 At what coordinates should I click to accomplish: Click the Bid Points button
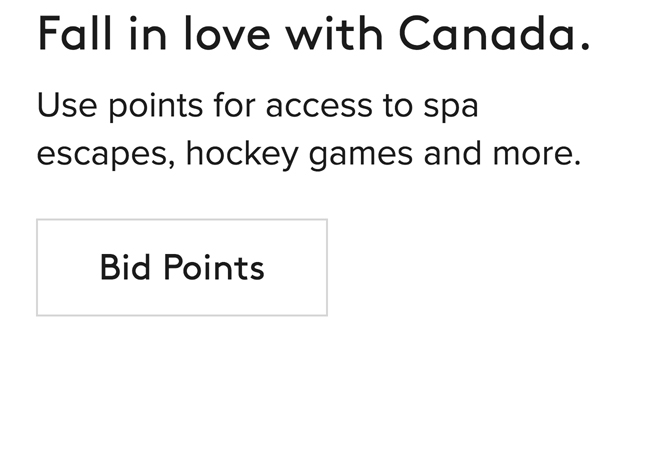[x=181, y=268]
